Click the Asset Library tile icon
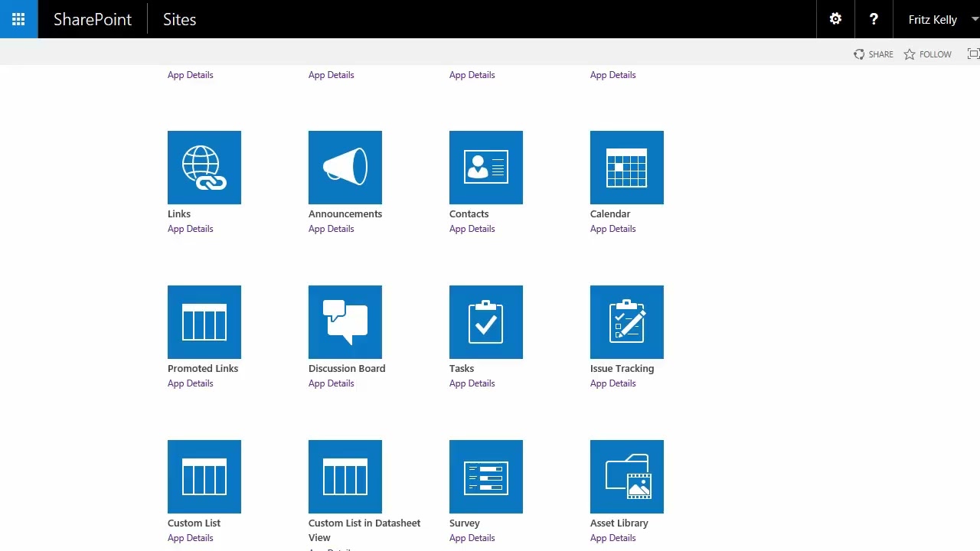 (627, 477)
